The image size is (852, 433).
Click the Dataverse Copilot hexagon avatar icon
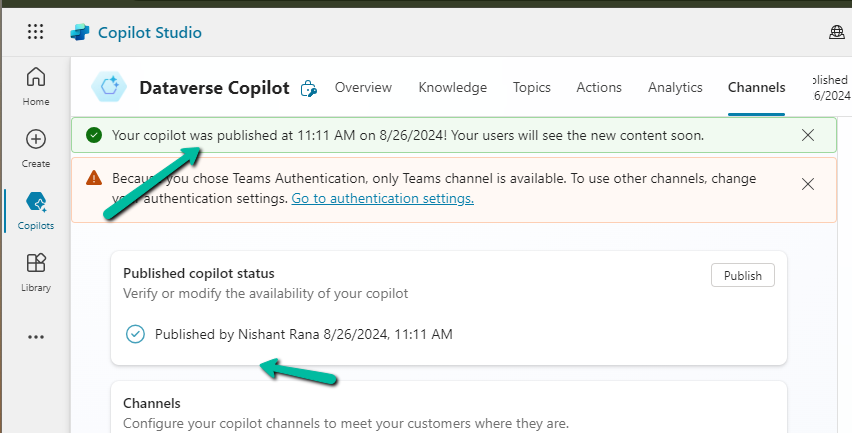[109, 87]
